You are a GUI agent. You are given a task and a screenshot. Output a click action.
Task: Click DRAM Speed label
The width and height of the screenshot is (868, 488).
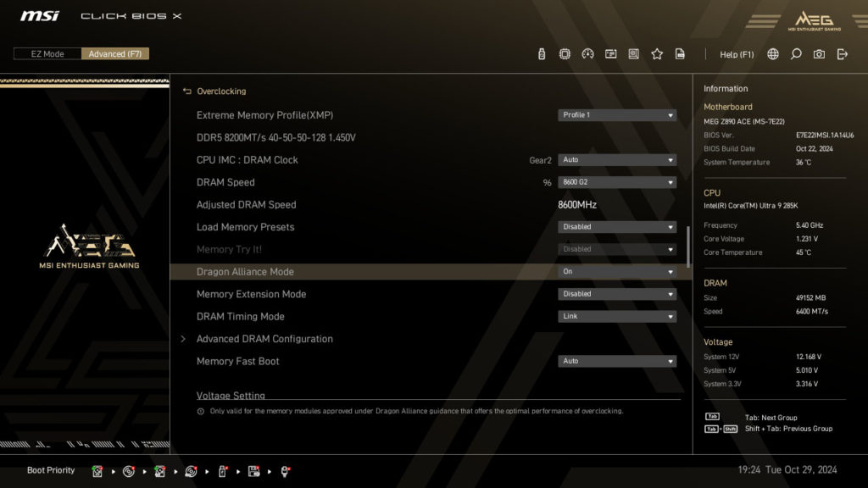point(225,182)
